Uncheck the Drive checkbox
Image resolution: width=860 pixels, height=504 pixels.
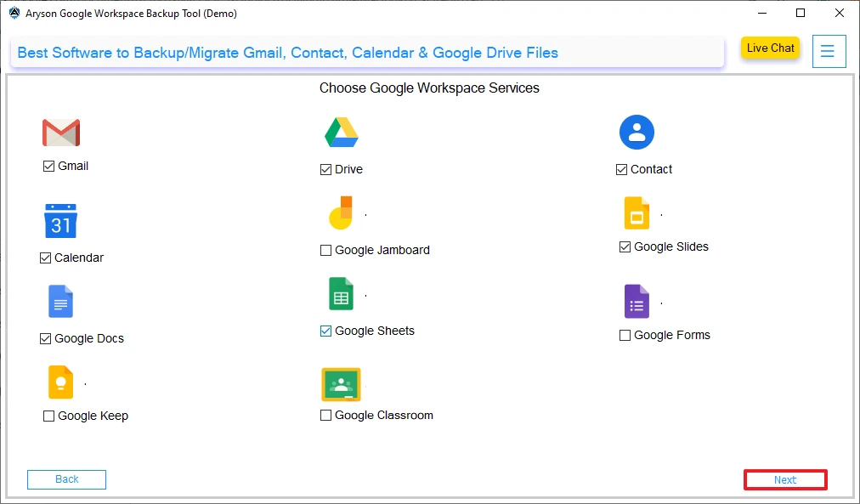pos(325,169)
